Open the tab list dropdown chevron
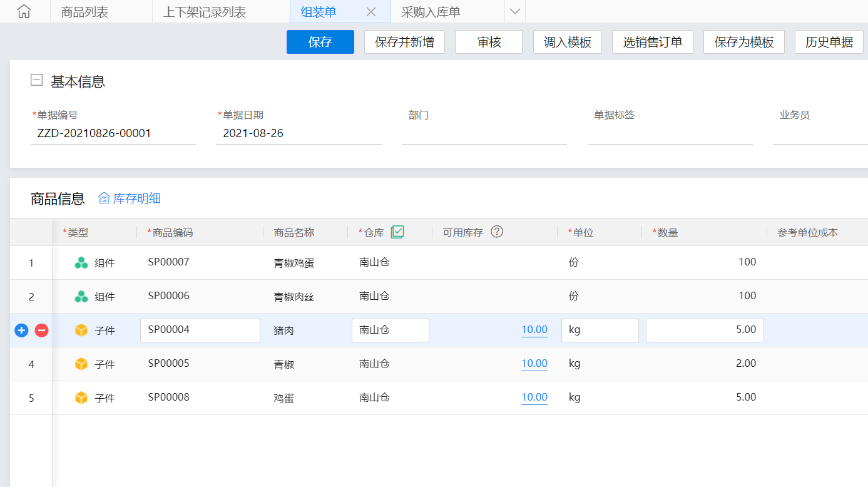This screenshot has height=487, width=868. pyautogui.click(x=515, y=12)
